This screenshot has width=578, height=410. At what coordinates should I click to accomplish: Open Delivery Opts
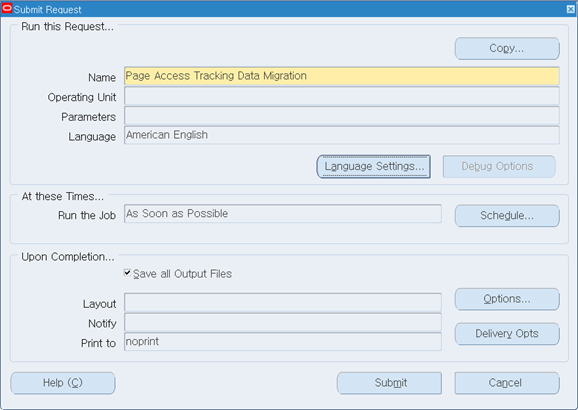pos(507,334)
